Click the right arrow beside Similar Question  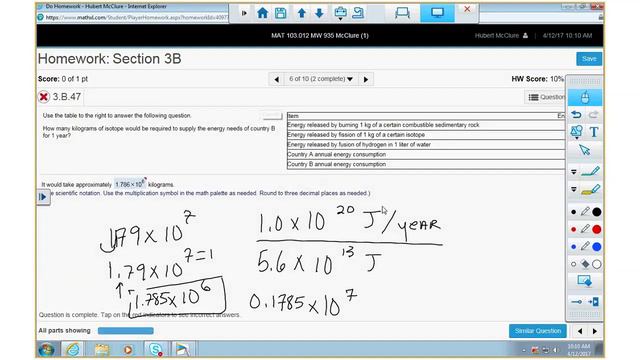pyautogui.click(x=595, y=331)
